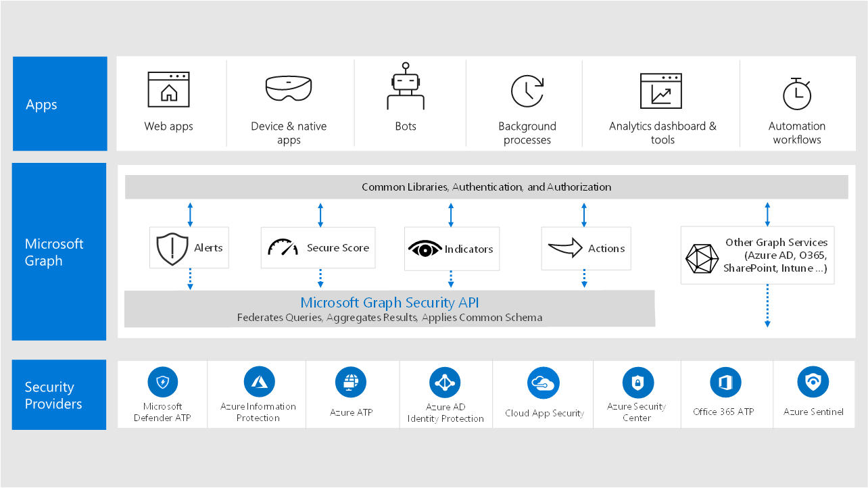
Task: Click the Analytics dashboard & tools label
Action: pos(662,133)
